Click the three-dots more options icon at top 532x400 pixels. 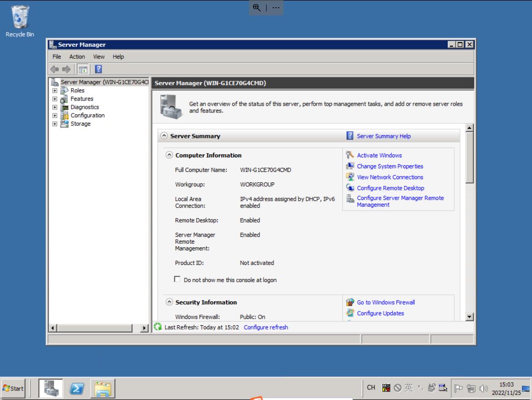276,7
